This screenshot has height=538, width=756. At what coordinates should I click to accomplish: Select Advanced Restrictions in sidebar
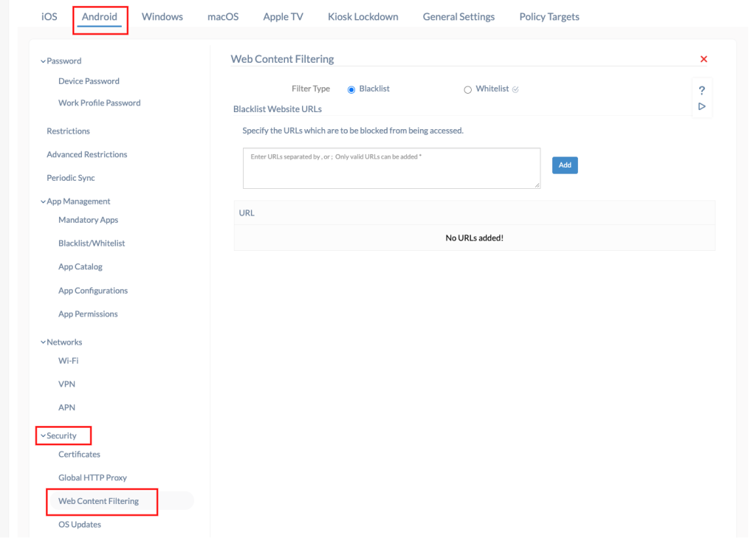pyautogui.click(x=86, y=155)
